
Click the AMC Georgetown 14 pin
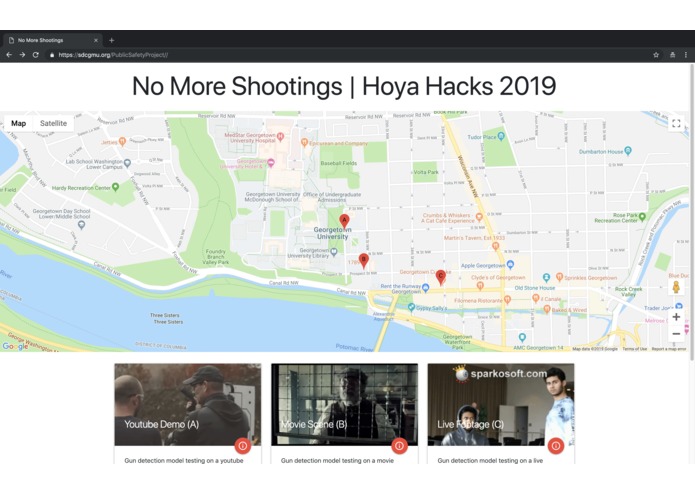click(522, 337)
